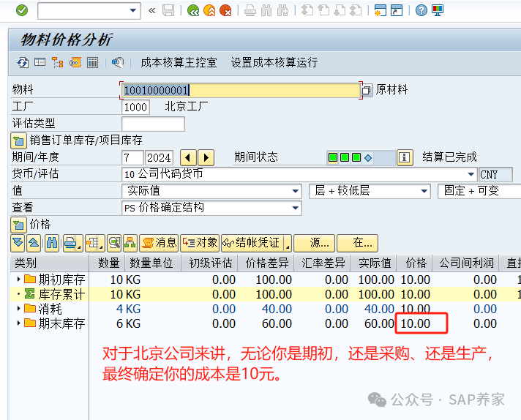Image resolution: width=521 pixels, height=420 pixels.
Task: Click the First Page icon
Action: click(307, 11)
